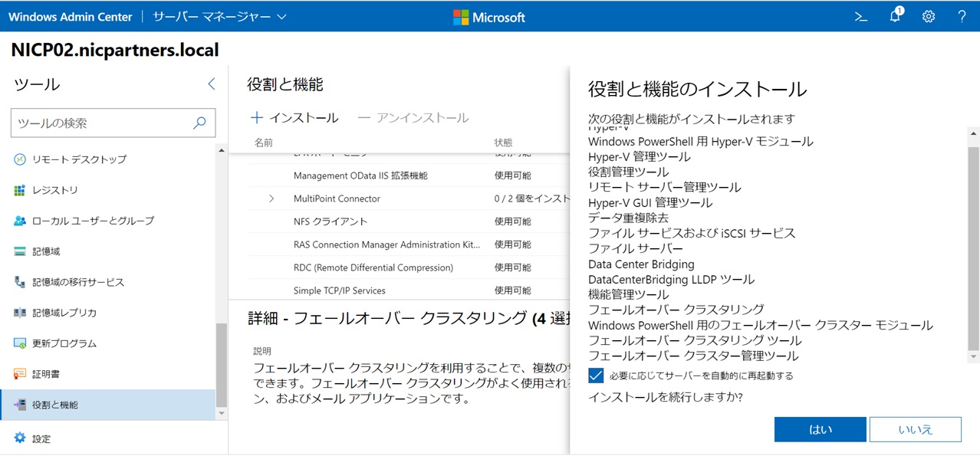
Task: Collapse the ツール sidebar panel
Action: click(212, 84)
